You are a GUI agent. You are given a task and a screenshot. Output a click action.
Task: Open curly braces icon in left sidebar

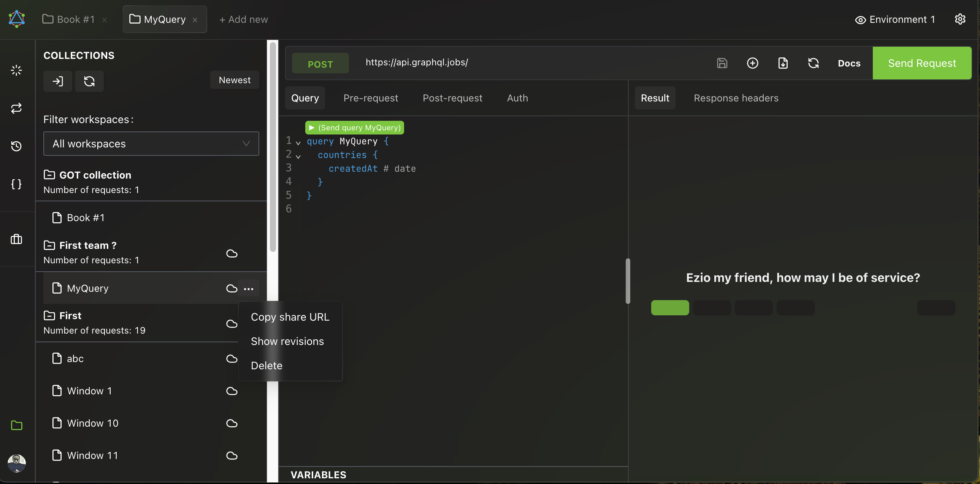16,184
